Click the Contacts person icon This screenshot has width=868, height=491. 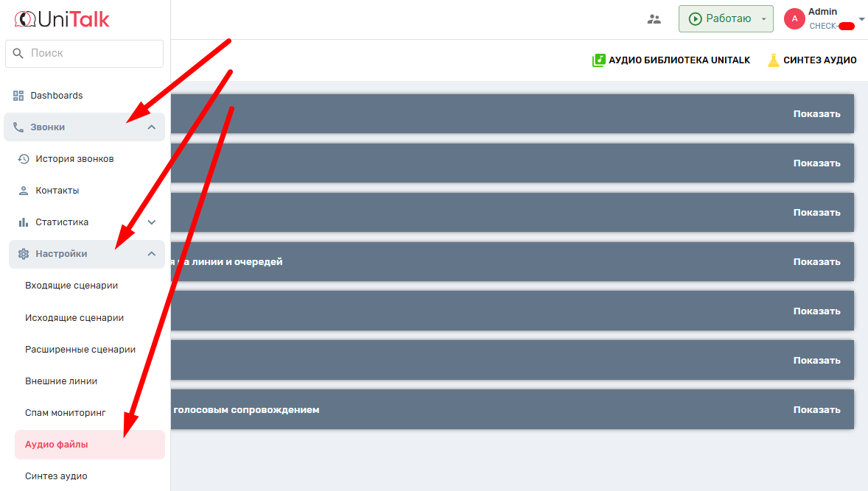click(x=24, y=191)
